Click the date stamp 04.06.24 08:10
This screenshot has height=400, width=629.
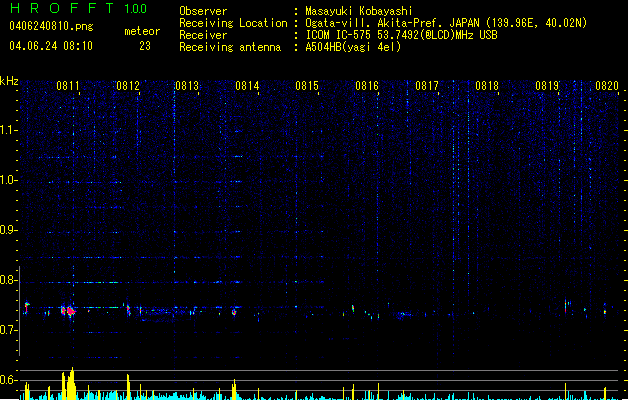tap(51, 46)
